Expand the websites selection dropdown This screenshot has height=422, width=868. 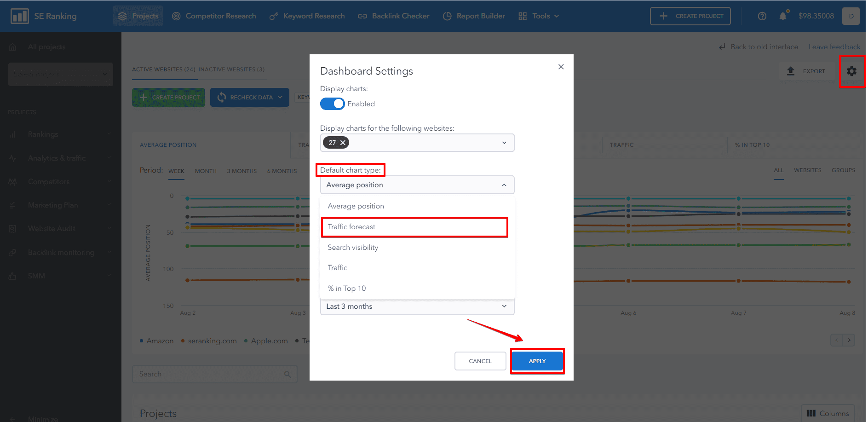pyautogui.click(x=504, y=143)
